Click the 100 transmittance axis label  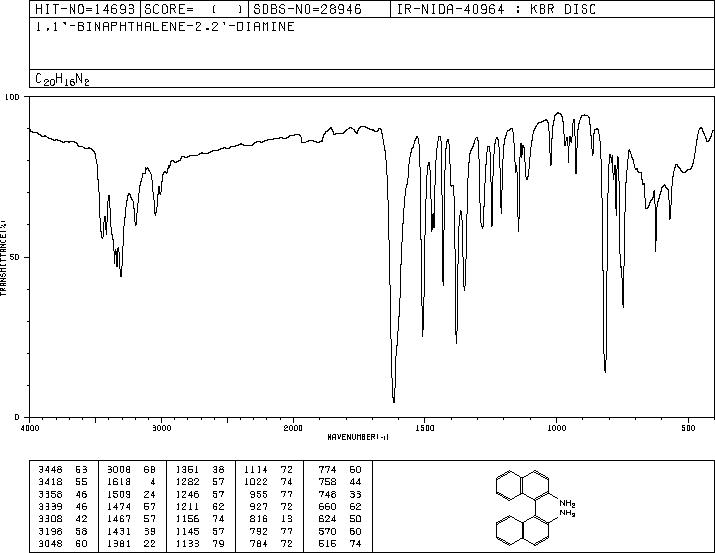click(12, 97)
